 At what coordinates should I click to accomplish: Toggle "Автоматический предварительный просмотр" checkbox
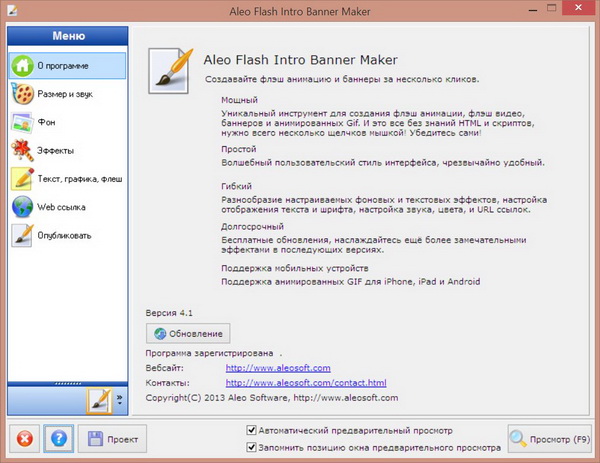click(251, 430)
